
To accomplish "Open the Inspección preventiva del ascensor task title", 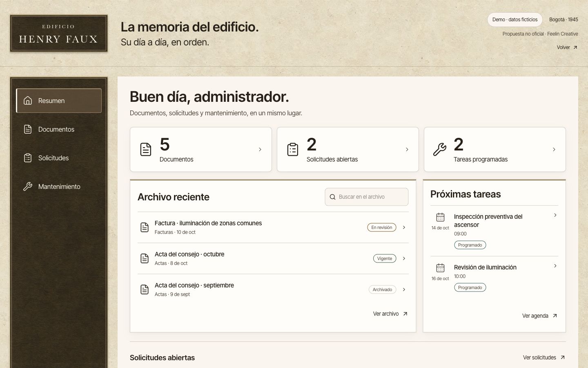I will [488, 221].
